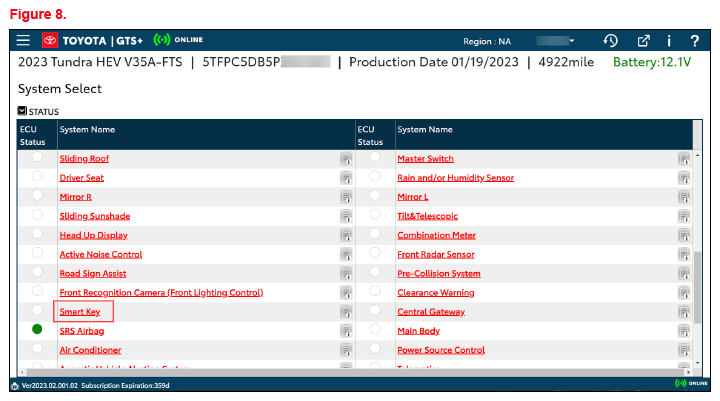Click the vertical scrollbar thumb of system list
This screenshot has height=401, width=720.
click(698, 287)
